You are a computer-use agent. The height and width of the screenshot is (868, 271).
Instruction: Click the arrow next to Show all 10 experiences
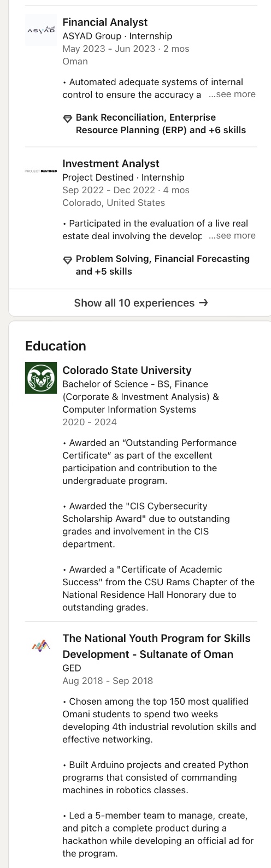pos(203,303)
